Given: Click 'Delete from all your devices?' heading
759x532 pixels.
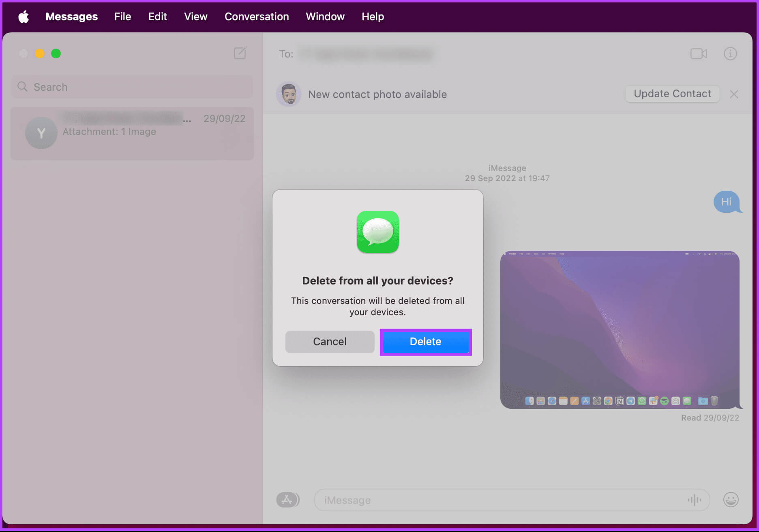Looking at the screenshot, I should [377, 281].
